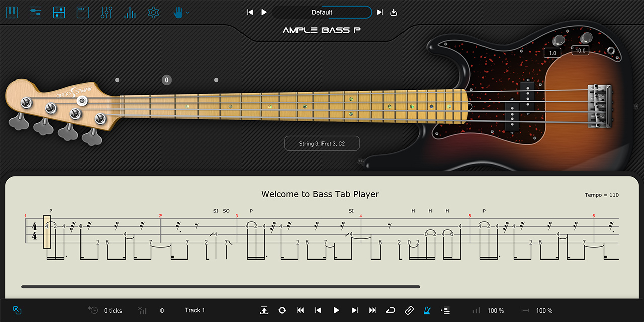Open the strummer sliders panel icon
This screenshot has height=322, width=644.
35,12
